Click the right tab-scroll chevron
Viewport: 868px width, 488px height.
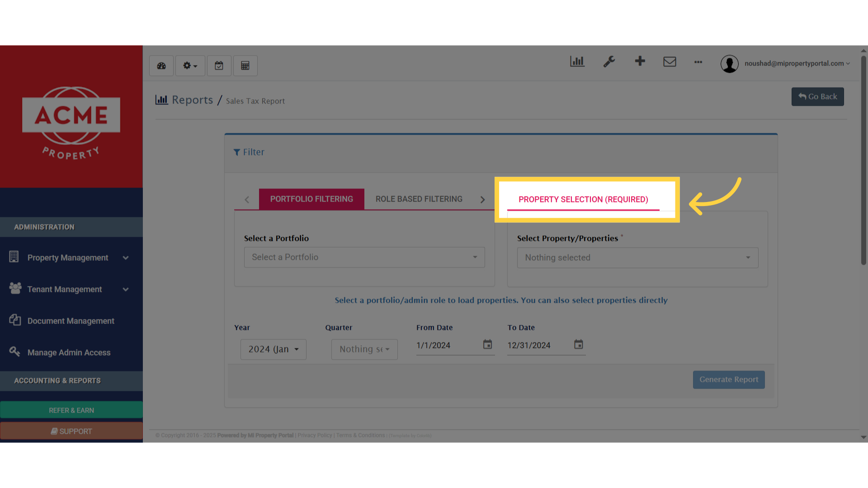click(482, 200)
